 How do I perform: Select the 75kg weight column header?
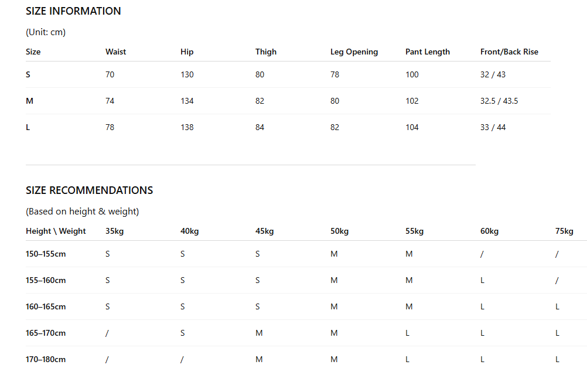click(564, 231)
